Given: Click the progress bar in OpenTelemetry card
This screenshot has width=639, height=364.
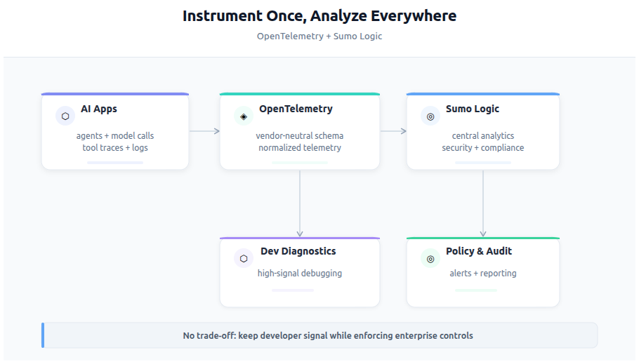Looking at the screenshot, I should (x=300, y=163).
